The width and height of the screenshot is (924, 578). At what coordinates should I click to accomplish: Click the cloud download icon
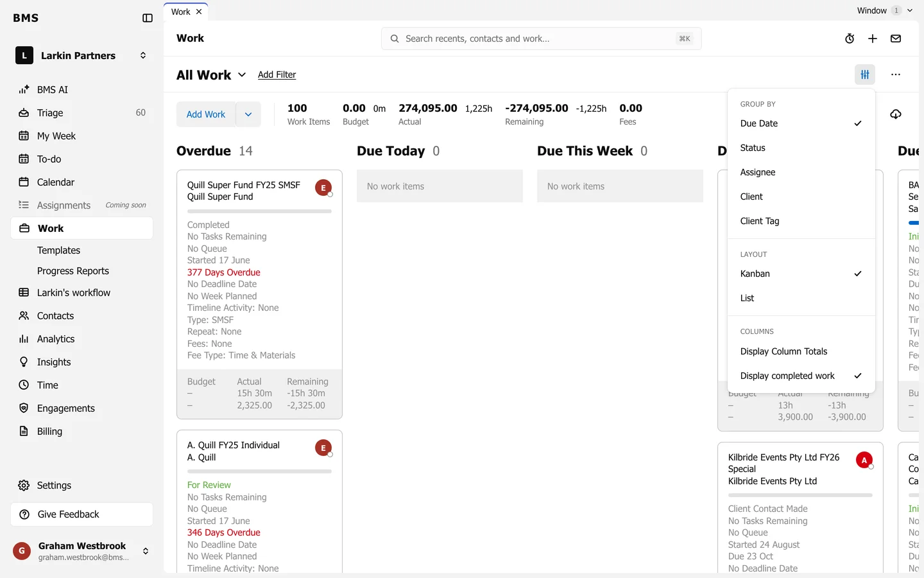tap(896, 114)
